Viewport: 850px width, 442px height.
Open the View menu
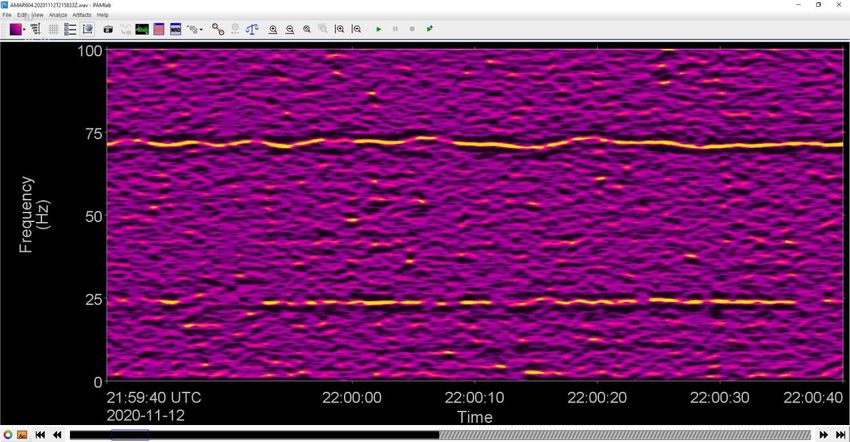coord(37,15)
